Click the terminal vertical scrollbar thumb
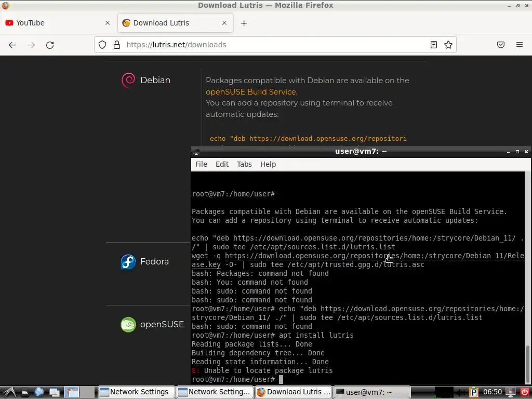Viewport: 532px width, 399px height. click(x=527, y=365)
